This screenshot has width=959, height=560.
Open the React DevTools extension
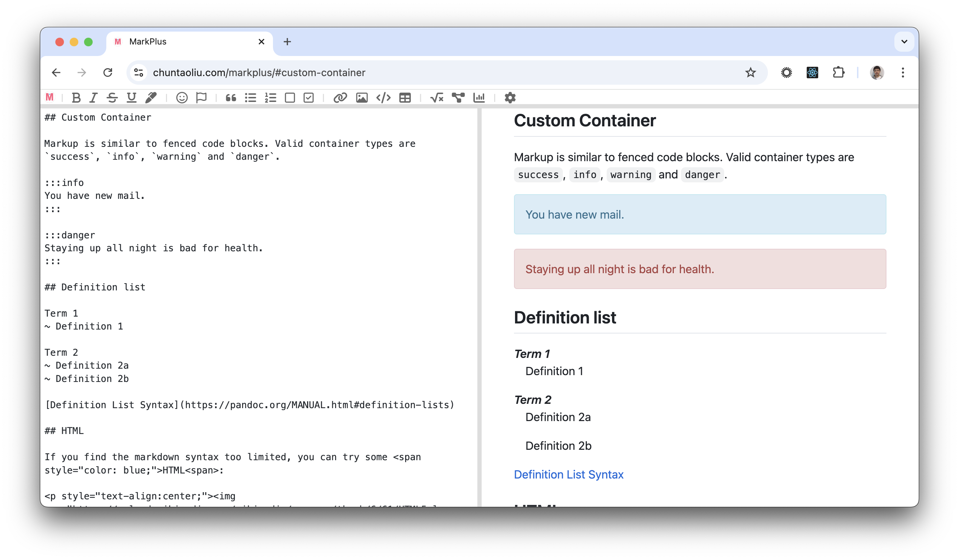(812, 72)
